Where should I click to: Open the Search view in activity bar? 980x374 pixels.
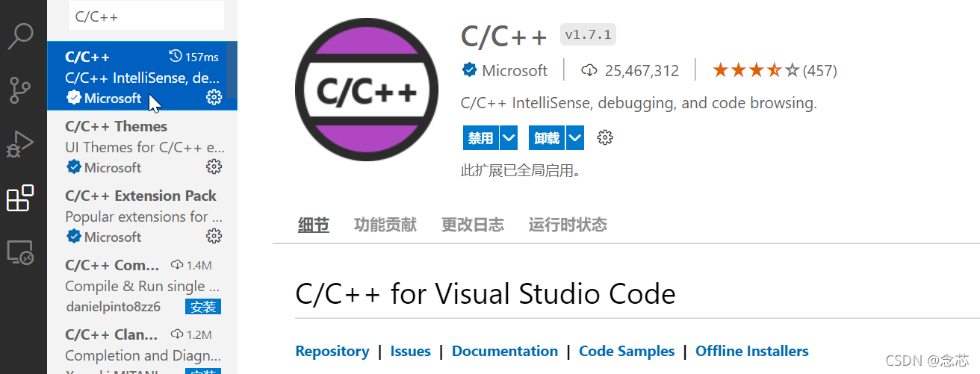tap(20, 36)
